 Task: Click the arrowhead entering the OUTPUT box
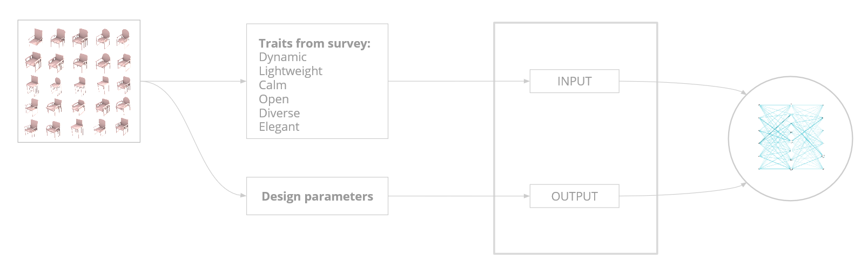tap(527, 196)
